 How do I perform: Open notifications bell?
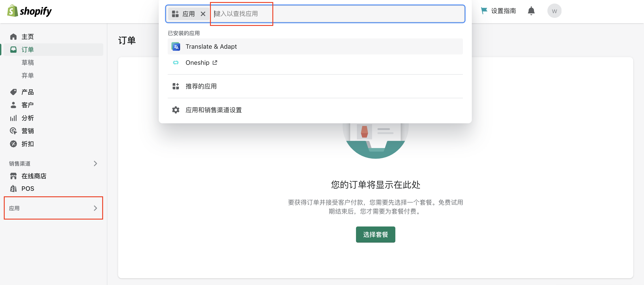click(531, 11)
